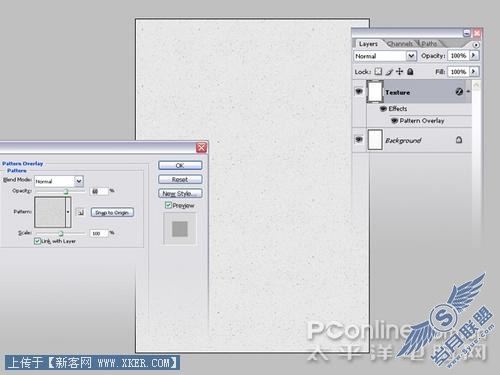
Task: Open the pattern picker arrow
Action: point(68,212)
